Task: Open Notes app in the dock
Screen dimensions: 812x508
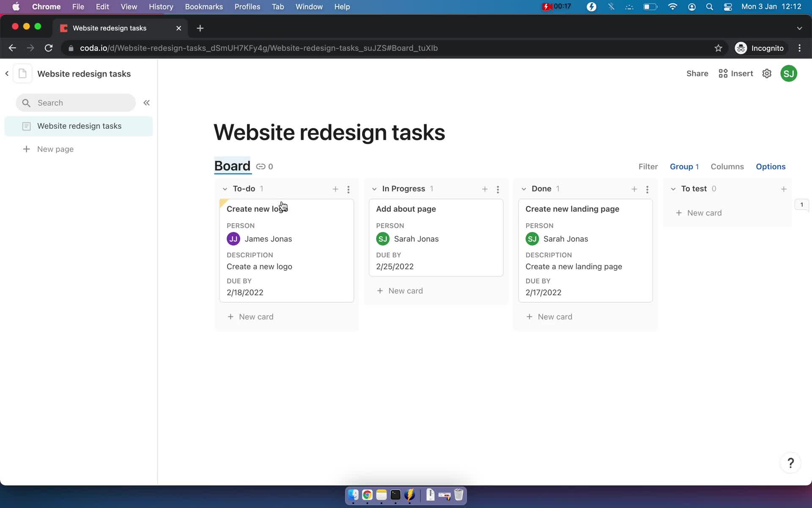Action: (381, 495)
